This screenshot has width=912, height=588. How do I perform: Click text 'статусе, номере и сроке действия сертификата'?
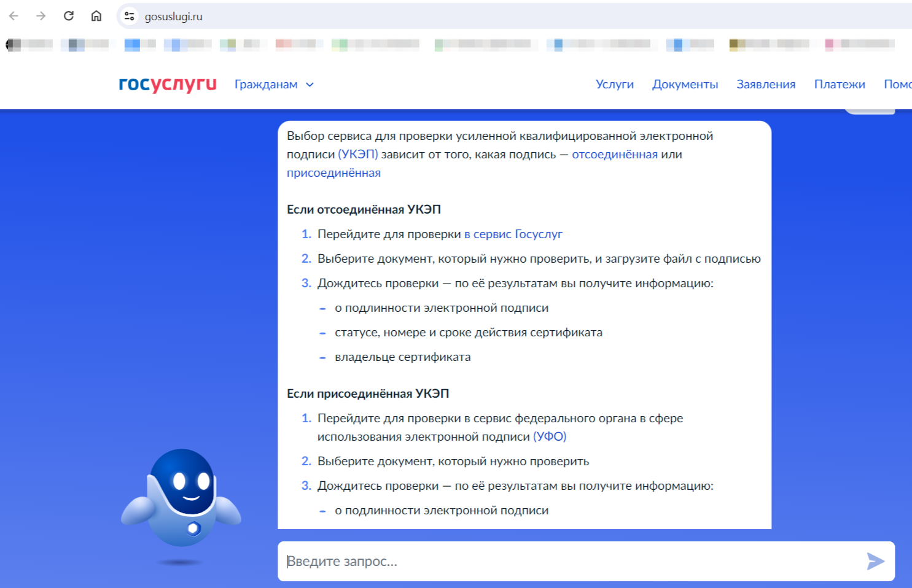pos(469,333)
